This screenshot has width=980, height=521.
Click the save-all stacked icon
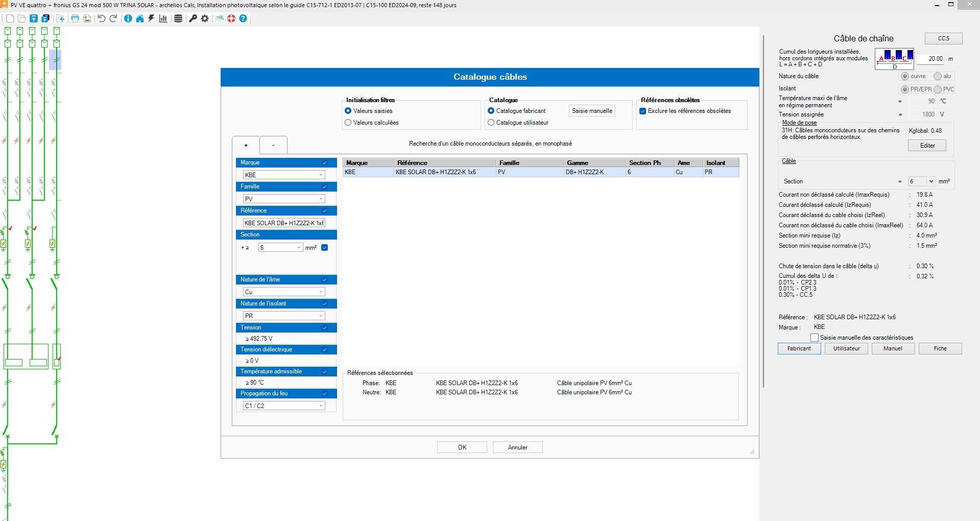[45, 18]
